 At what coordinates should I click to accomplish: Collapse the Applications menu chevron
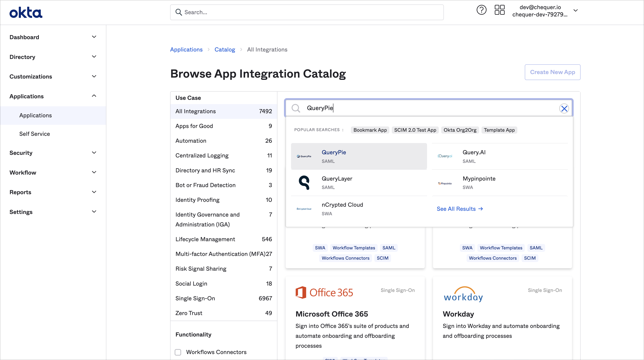(94, 96)
